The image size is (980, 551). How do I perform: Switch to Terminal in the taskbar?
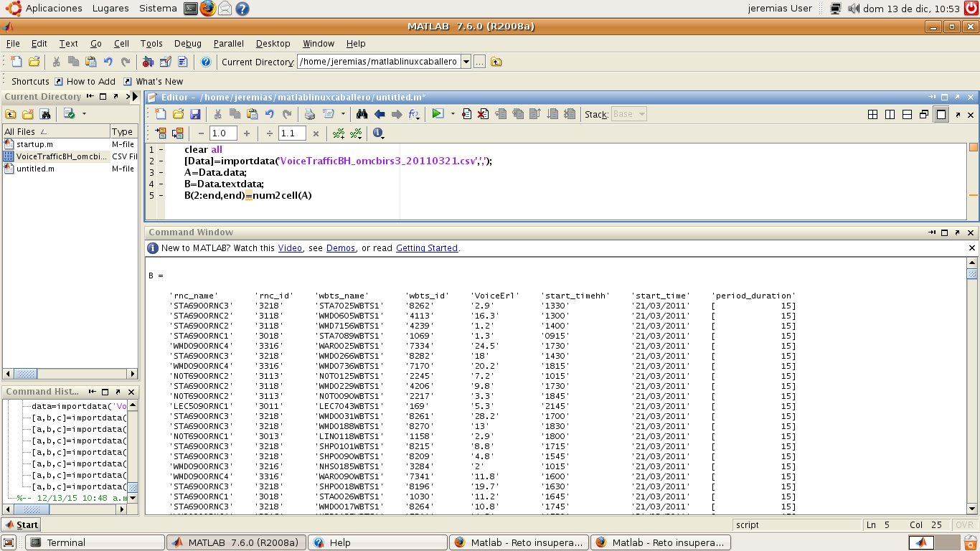tap(95, 542)
